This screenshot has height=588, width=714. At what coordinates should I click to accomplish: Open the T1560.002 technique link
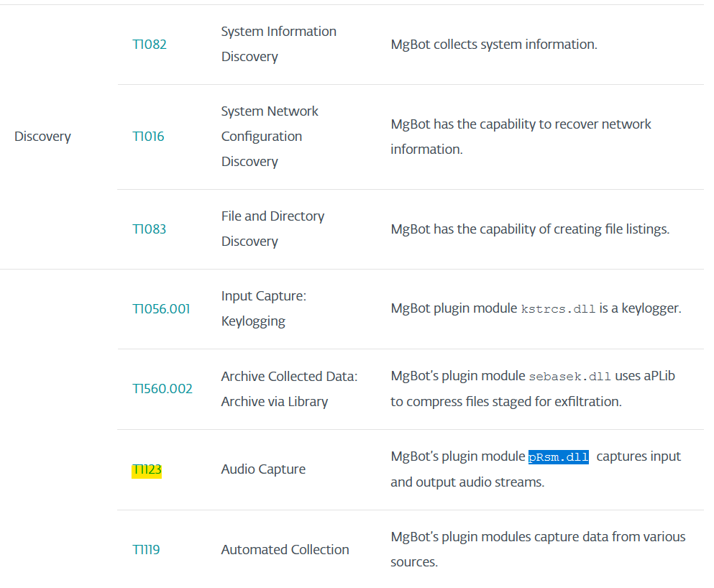point(162,389)
